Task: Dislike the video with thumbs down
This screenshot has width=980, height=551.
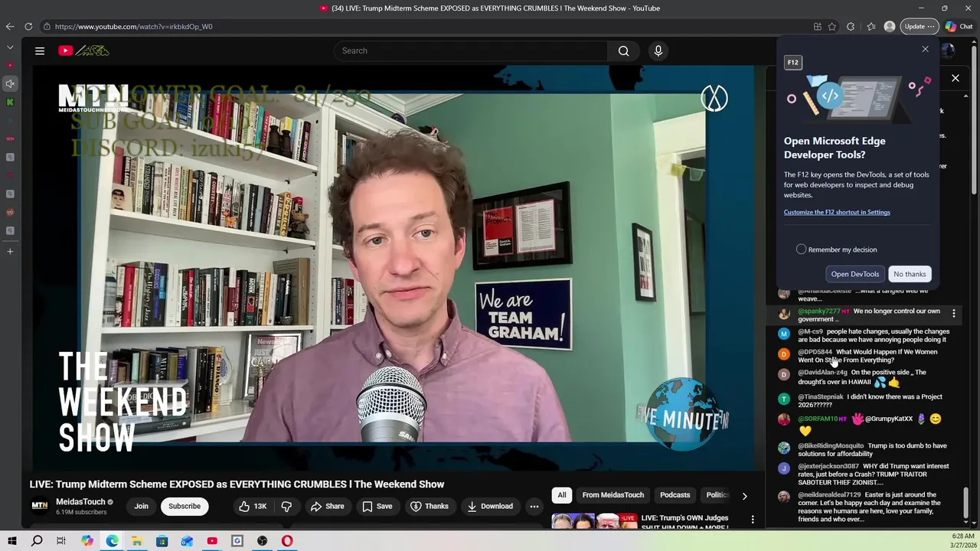Action: point(286,506)
